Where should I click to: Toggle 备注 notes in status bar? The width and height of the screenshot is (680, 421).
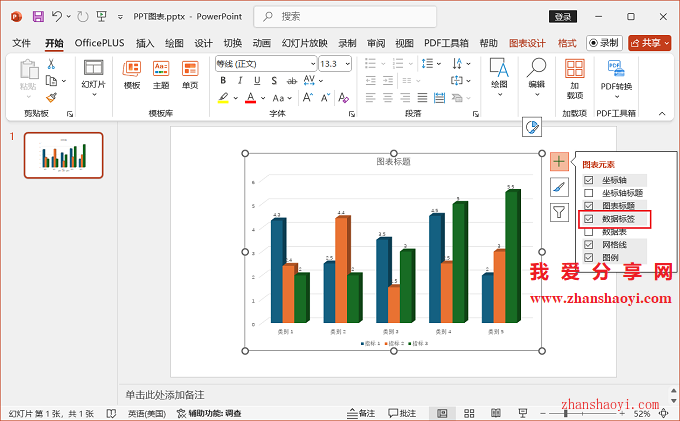361,413
